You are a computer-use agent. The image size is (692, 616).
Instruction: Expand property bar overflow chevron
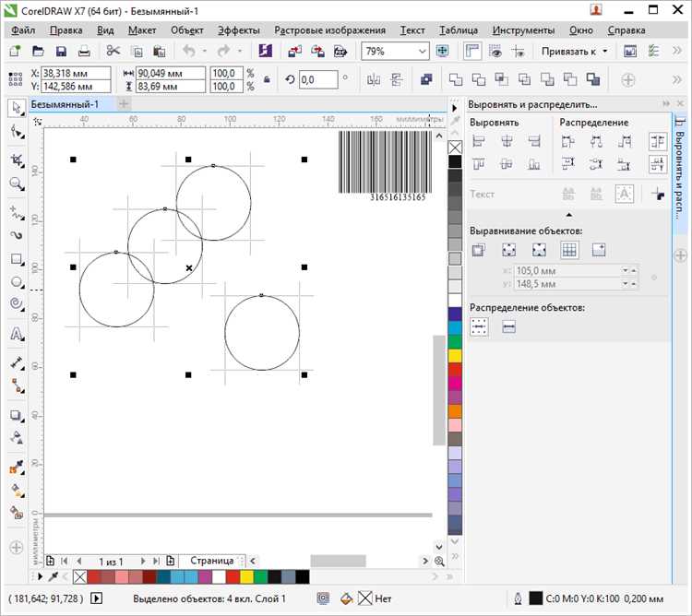pos(676,80)
